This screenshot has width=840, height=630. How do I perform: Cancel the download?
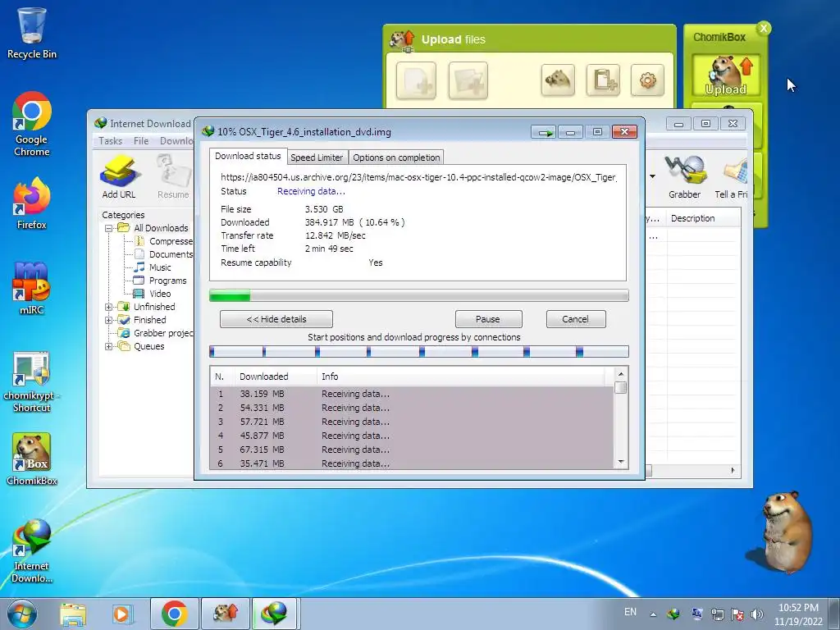575,319
